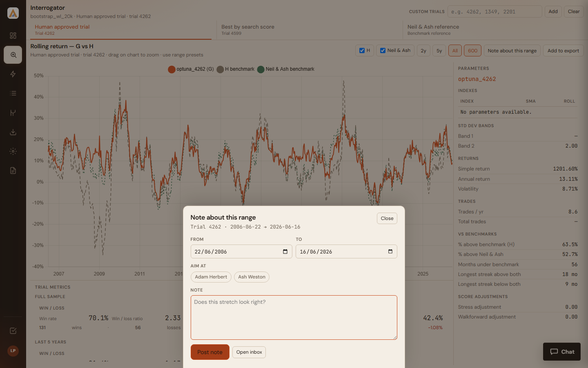Open inbox from the note dialog
588x368 pixels.
click(x=249, y=352)
